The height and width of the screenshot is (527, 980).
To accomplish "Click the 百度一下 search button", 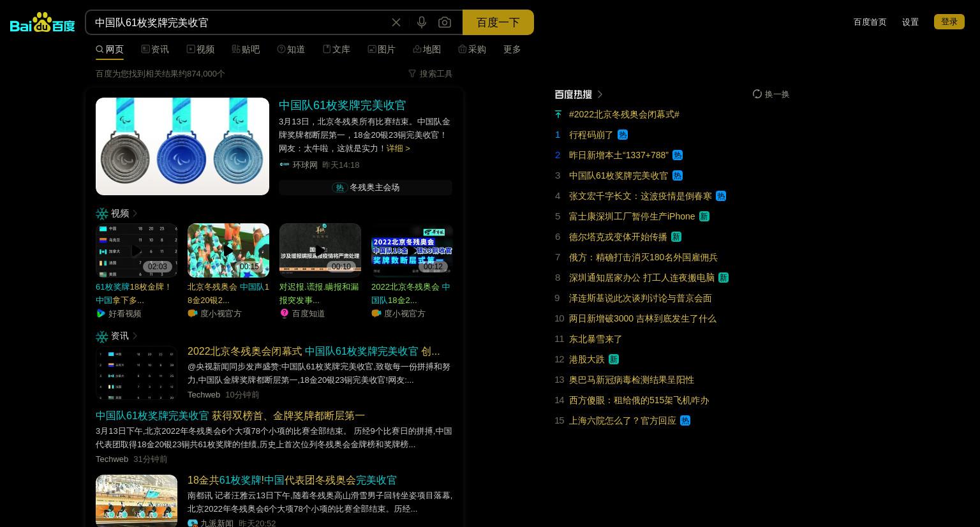I will pyautogui.click(x=498, y=22).
